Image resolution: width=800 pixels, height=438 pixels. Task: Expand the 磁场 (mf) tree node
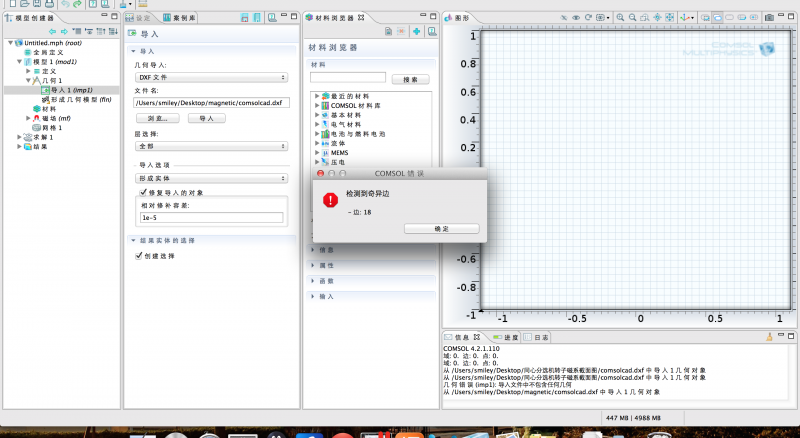(29, 118)
